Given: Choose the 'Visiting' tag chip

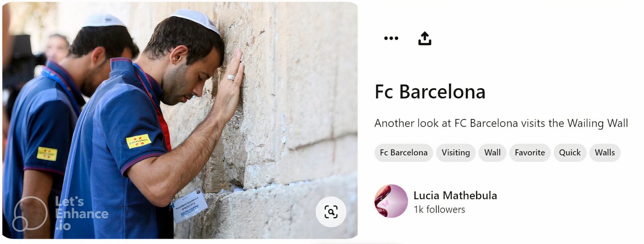Looking at the screenshot, I should (x=455, y=153).
